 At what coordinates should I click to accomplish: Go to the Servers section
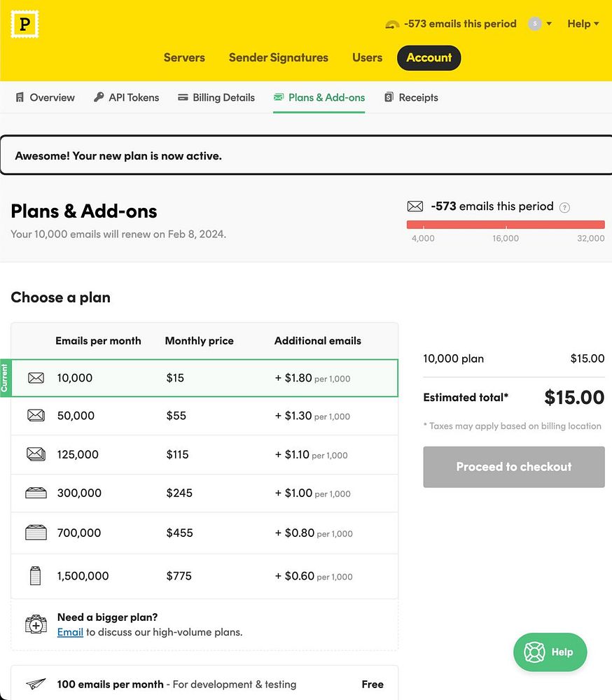184,58
